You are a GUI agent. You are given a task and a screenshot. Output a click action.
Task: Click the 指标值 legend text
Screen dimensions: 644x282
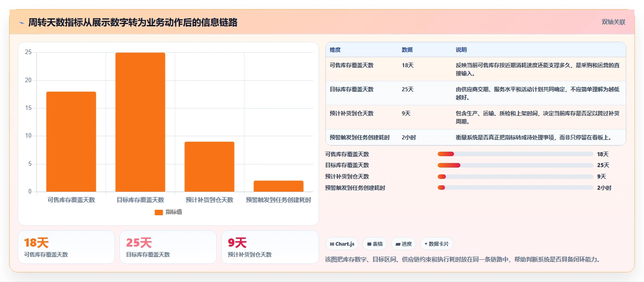click(174, 212)
